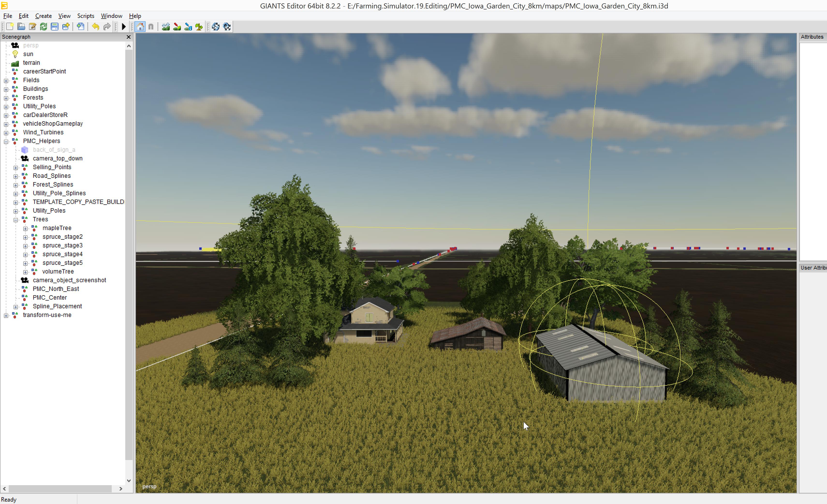Collapse the PMC_Helpers node
Viewport: 827px width, 504px height.
tap(6, 142)
